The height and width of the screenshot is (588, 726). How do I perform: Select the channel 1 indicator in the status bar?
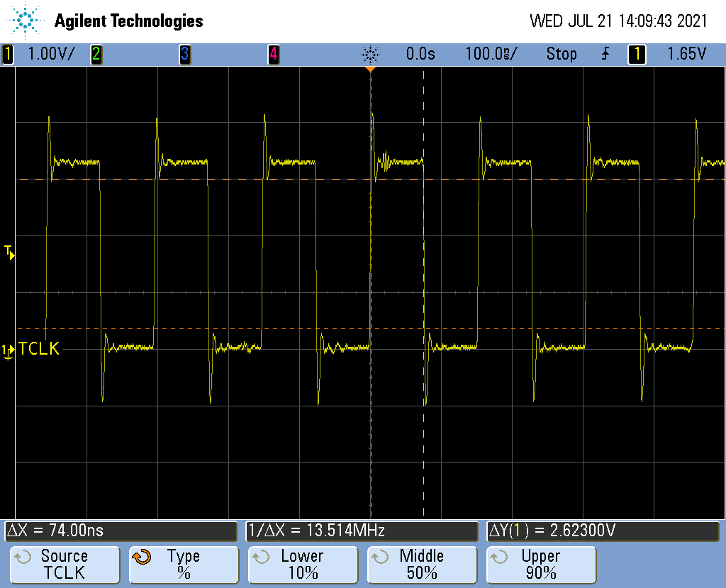pyautogui.click(x=8, y=54)
